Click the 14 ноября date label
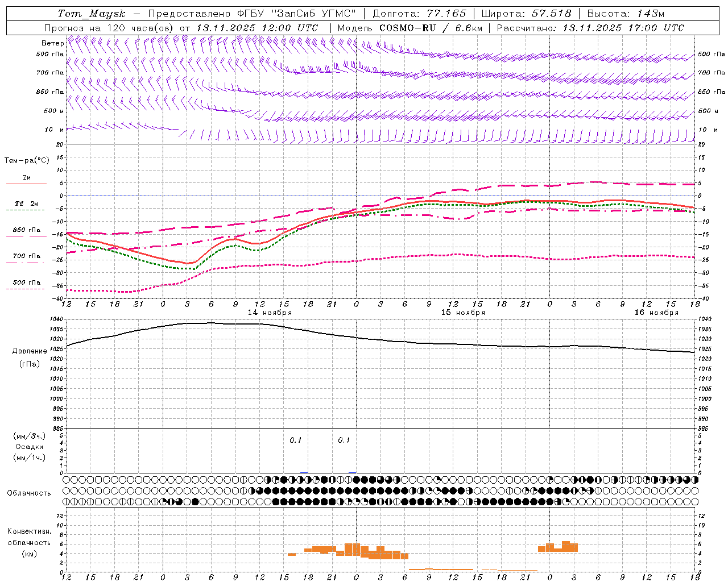Viewport: 728px width, 582px height. coord(270,313)
